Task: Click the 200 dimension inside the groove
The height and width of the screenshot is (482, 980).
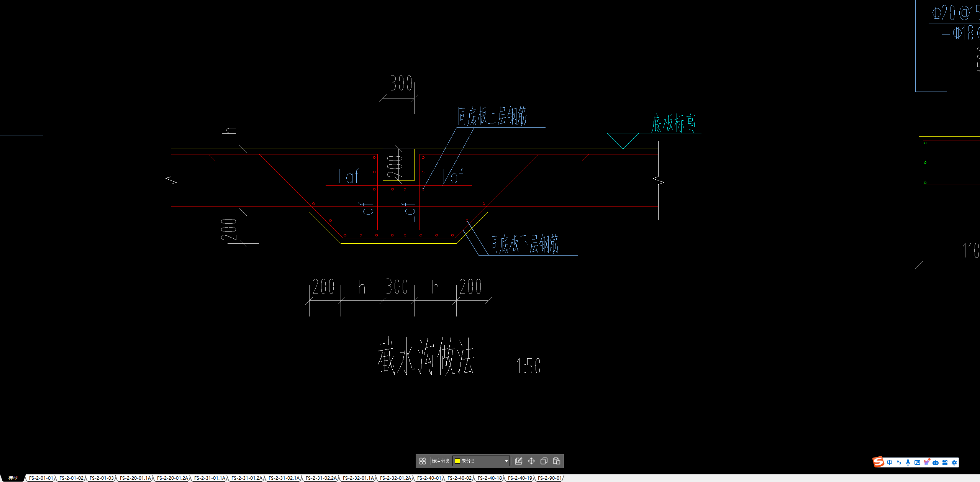Action: [395, 167]
